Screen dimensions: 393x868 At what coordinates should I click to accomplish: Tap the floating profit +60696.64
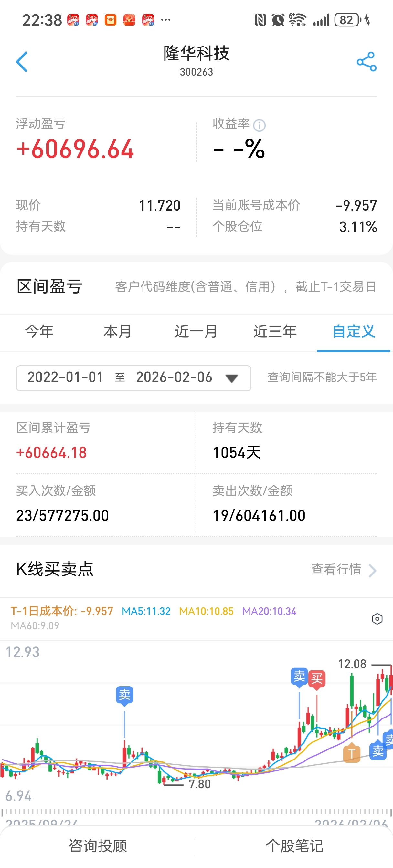pyautogui.click(x=75, y=149)
